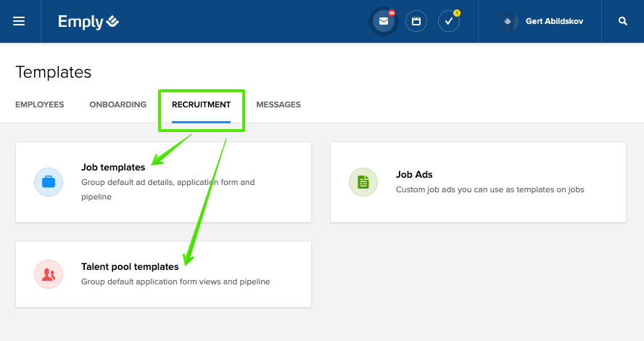Open the tasks checkmark icon
The image size is (644, 341).
click(449, 21)
